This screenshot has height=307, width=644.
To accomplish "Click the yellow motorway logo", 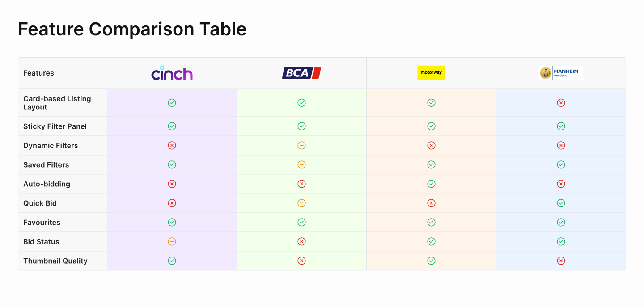I will click(x=431, y=73).
